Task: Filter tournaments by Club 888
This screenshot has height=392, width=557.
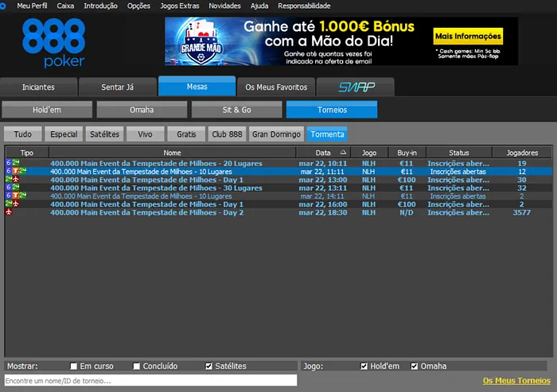Action: [227, 134]
